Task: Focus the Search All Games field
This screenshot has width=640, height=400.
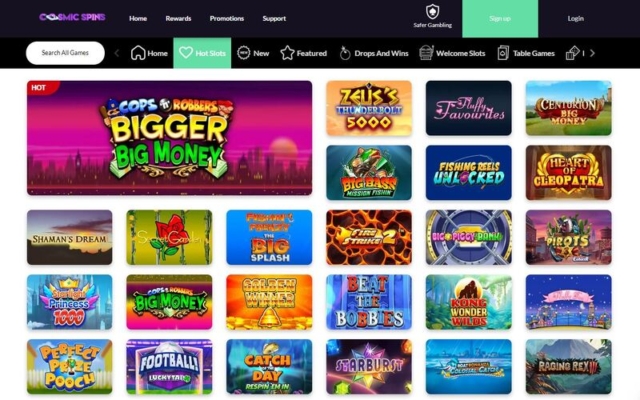Action: coord(65,53)
